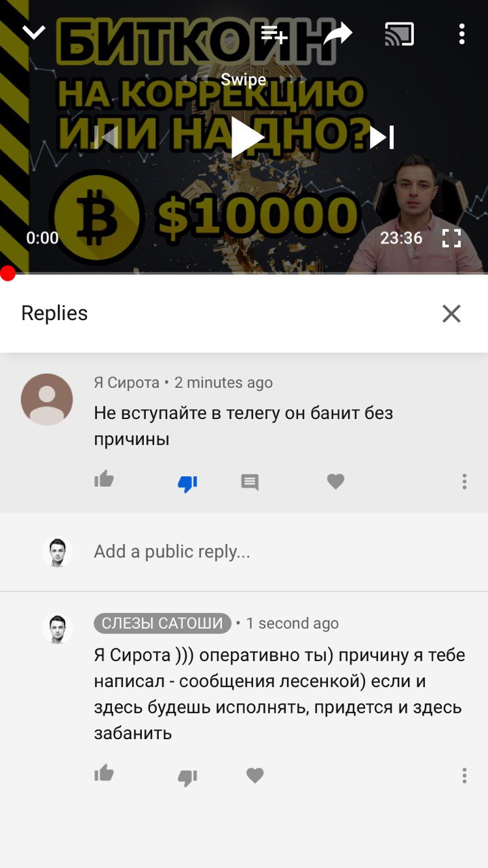Open the cast to device icon
This screenshot has width=488, height=868.
(x=399, y=34)
